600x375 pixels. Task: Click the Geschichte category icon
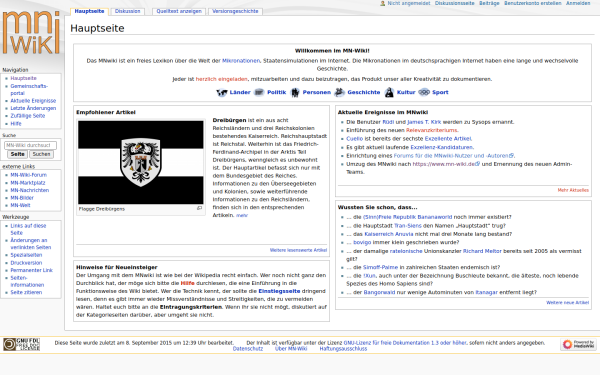point(339,92)
